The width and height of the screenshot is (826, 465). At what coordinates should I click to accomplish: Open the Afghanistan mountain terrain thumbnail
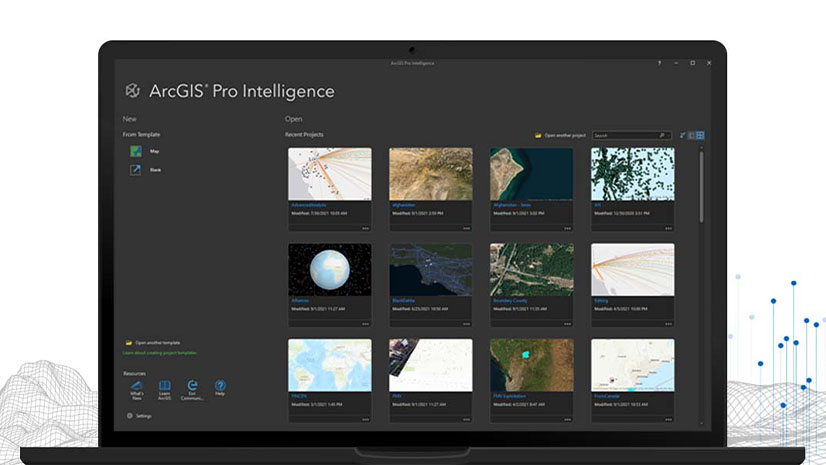coord(431,174)
